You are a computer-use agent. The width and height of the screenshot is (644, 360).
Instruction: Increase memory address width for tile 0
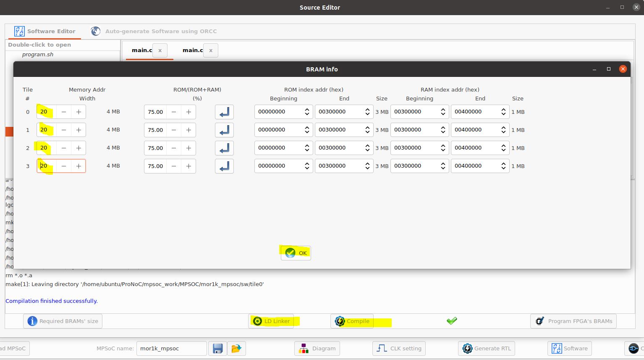[x=79, y=112]
